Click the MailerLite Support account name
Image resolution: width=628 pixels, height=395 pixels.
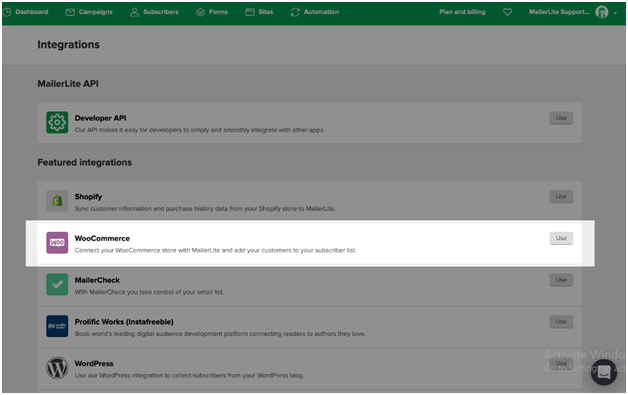(x=559, y=12)
